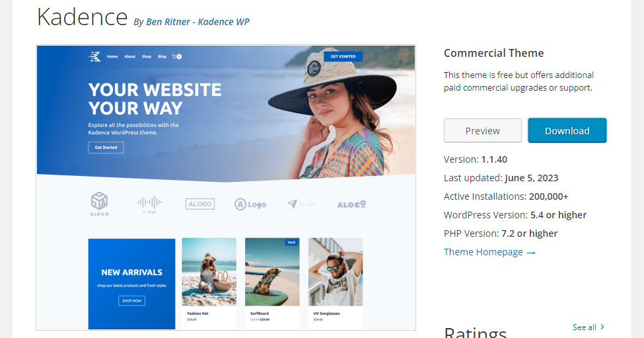The image size is (644, 338).
Task: Click the Kadence K logo in screenshot
Action: tap(95, 56)
